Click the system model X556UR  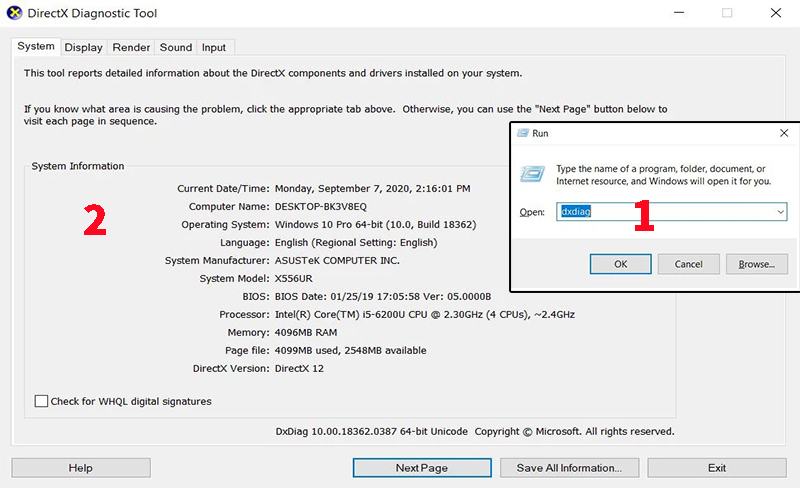293,279
